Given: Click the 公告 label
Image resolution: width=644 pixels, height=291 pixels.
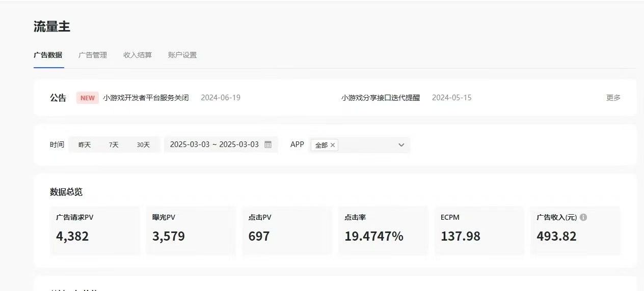Looking at the screenshot, I should coord(58,98).
